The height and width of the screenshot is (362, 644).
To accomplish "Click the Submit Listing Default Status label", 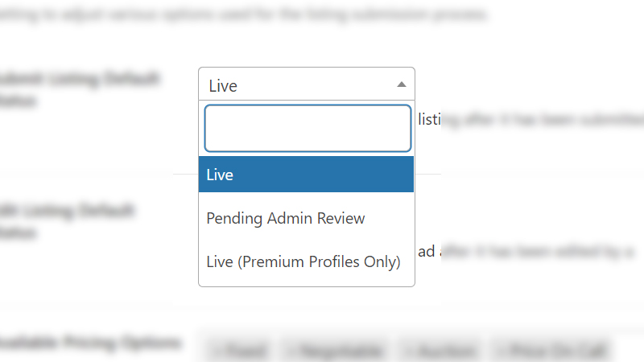I will pyautogui.click(x=80, y=90).
